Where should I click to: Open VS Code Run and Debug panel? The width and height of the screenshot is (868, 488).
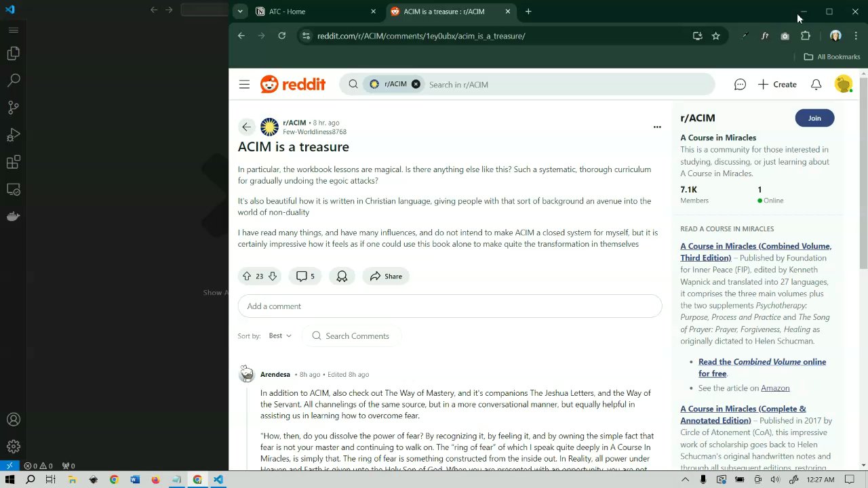(x=13, y=135)
